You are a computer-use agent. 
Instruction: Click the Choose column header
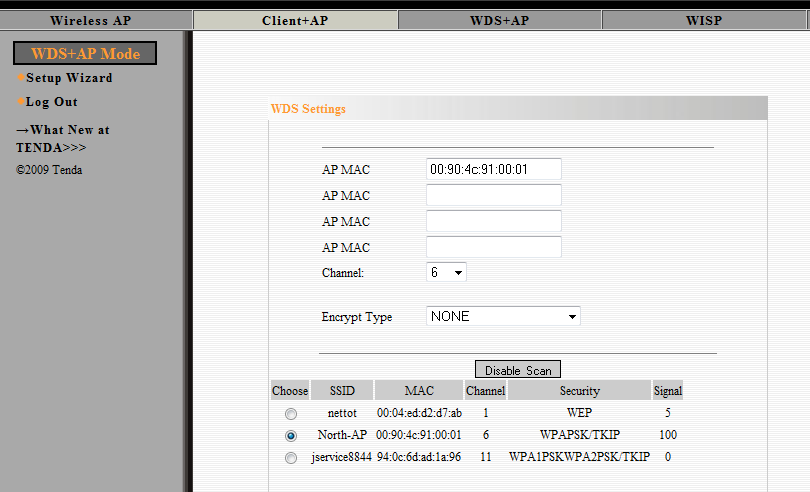(x=290, y=391)
